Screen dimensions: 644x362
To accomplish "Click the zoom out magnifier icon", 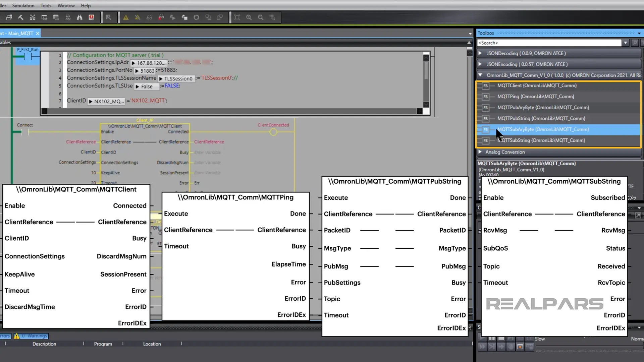I will pos(261,17).
